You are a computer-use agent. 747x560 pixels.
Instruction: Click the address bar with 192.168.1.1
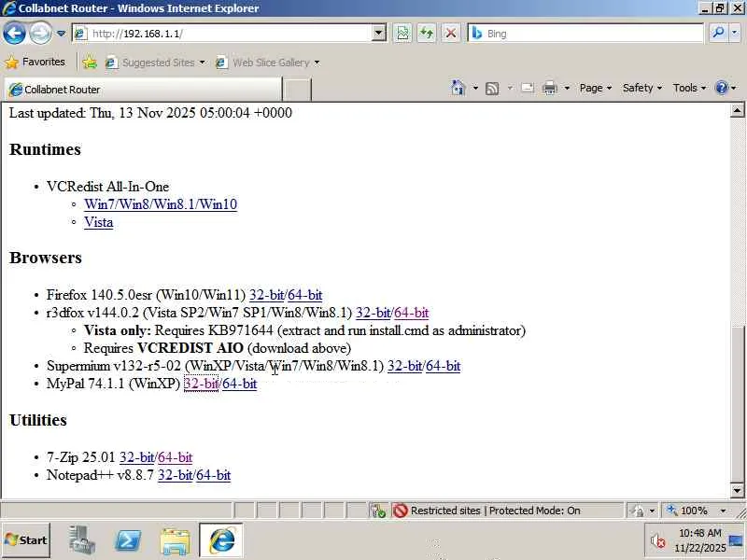tap(221, 34)
